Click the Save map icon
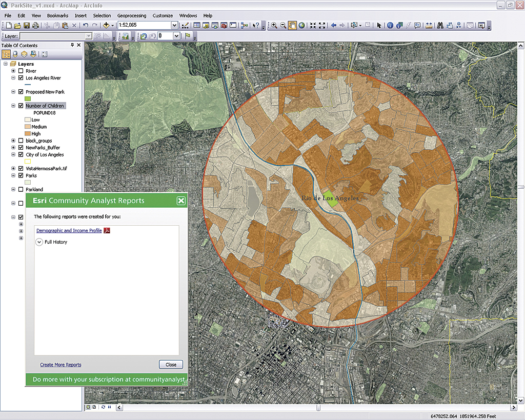 pos(26,25)
